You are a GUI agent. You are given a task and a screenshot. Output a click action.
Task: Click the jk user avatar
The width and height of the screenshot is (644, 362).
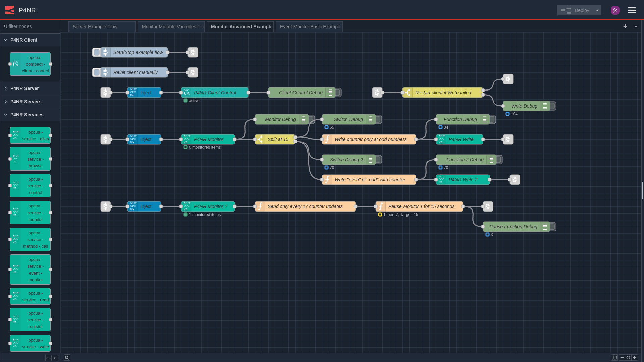pyautogui.click(x=615, y=10)
